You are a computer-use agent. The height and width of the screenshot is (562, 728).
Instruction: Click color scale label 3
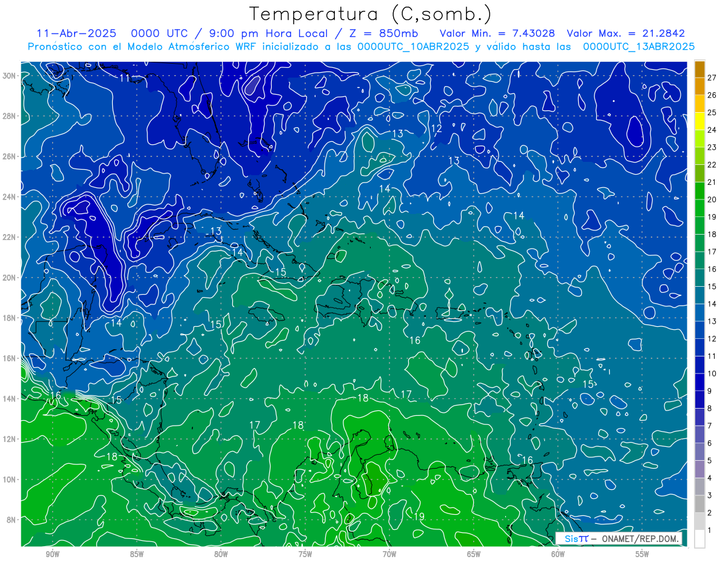710,495
